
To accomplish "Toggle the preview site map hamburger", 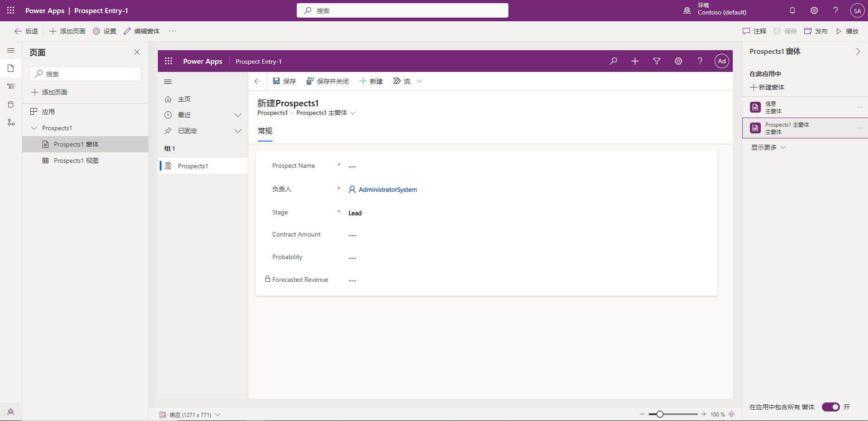I will (x=168, y=82).
